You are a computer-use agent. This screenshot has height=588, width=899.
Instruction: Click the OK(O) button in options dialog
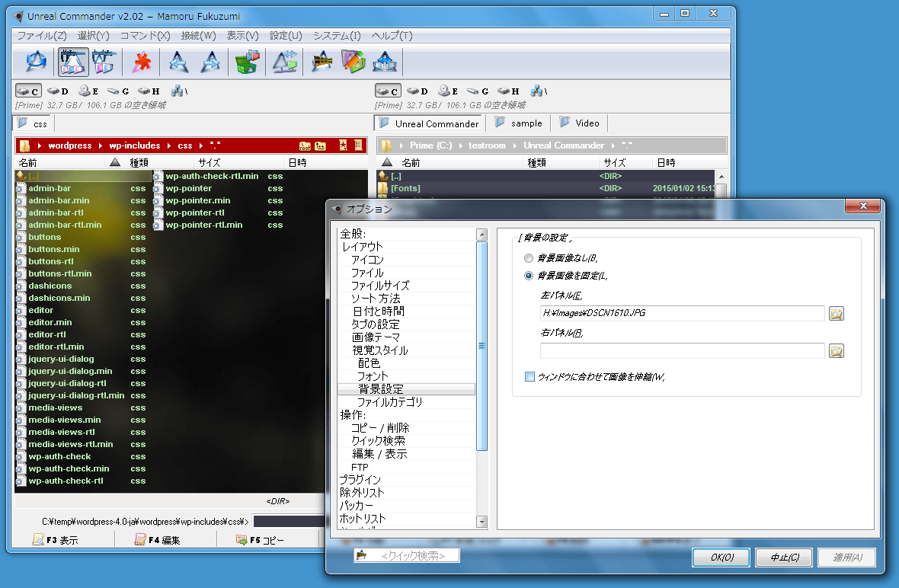721,558
